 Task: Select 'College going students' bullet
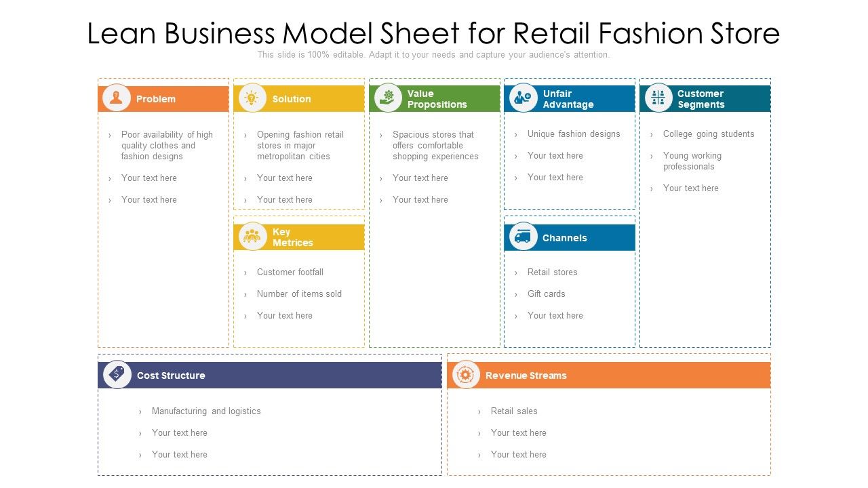tap(709, 134)
